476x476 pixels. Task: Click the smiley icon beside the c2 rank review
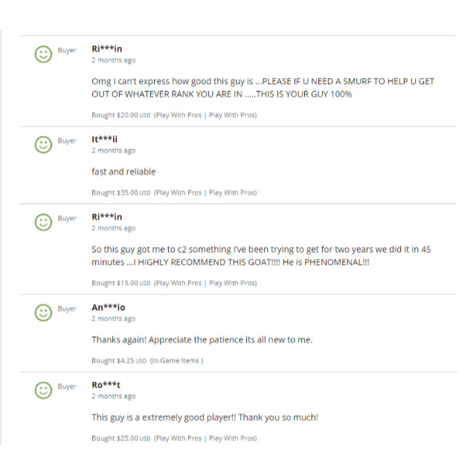(43, 222)
